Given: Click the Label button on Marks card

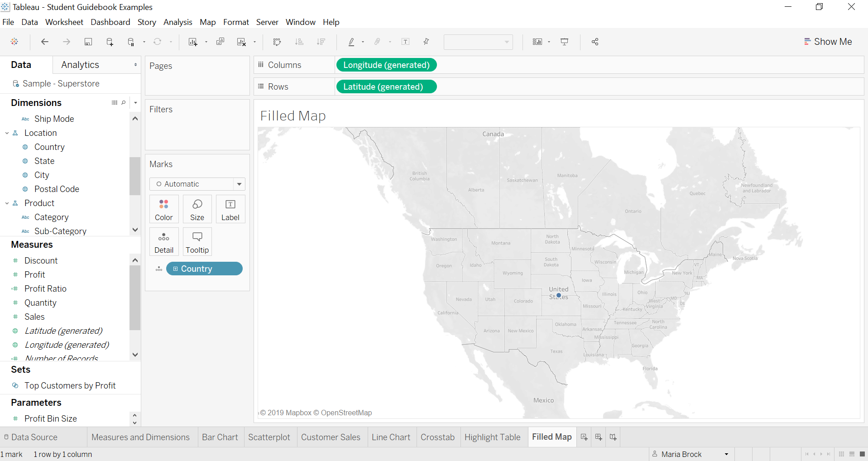Looking at the screenshot, I should coord(230,209).
